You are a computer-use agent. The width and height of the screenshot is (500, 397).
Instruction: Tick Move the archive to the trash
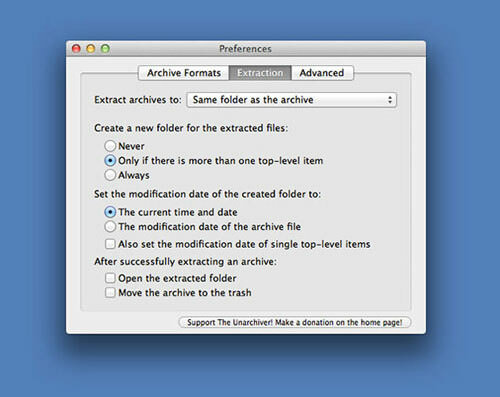point(110,292)
